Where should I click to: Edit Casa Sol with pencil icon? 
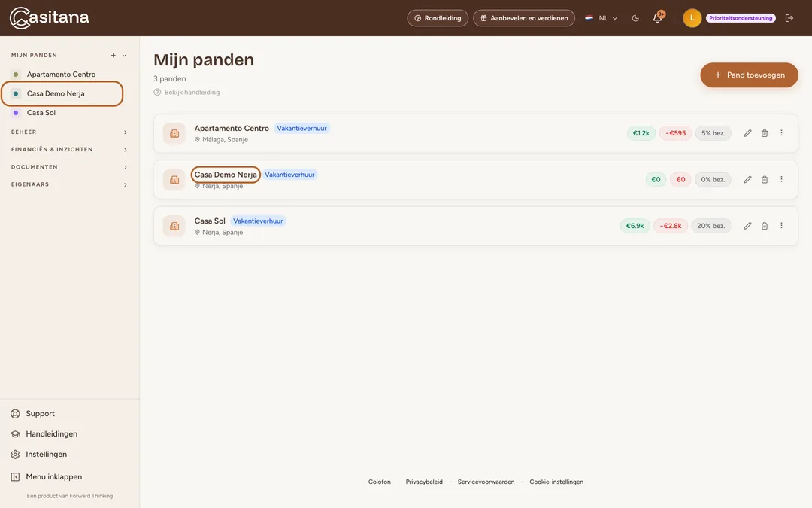click(748, 226)
